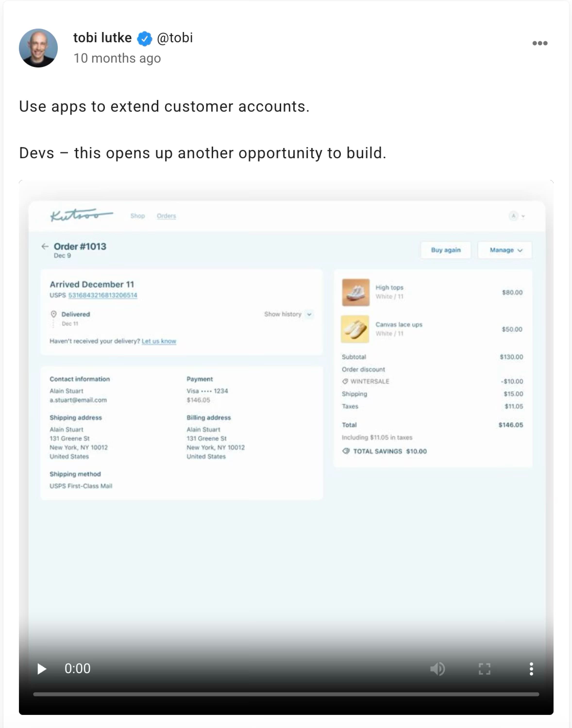This screenshot has width=572, height=728.
Task: Switch to the Shop tab
Action: point(138,216)
